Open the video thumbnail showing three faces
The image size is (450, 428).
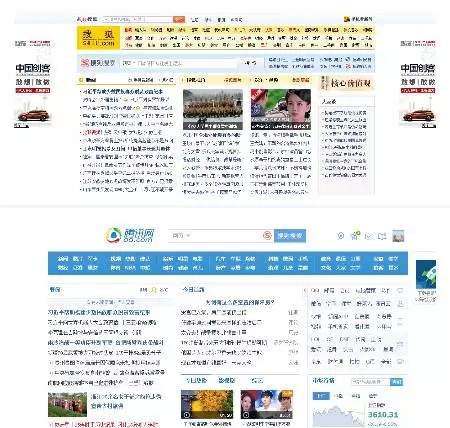pos(267,404)
